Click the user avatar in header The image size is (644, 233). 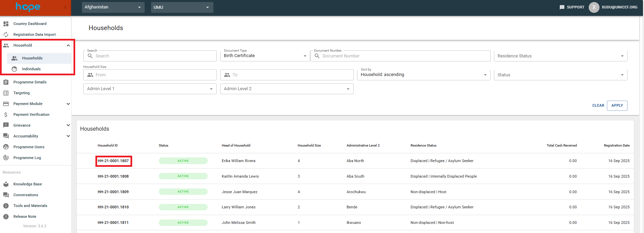[594, 7]
